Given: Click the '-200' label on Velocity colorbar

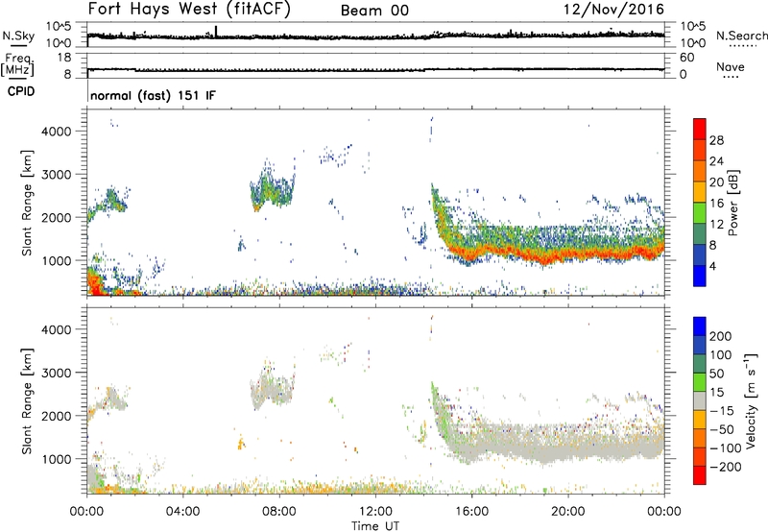Looking at the screenshot, I should point(726,467).
